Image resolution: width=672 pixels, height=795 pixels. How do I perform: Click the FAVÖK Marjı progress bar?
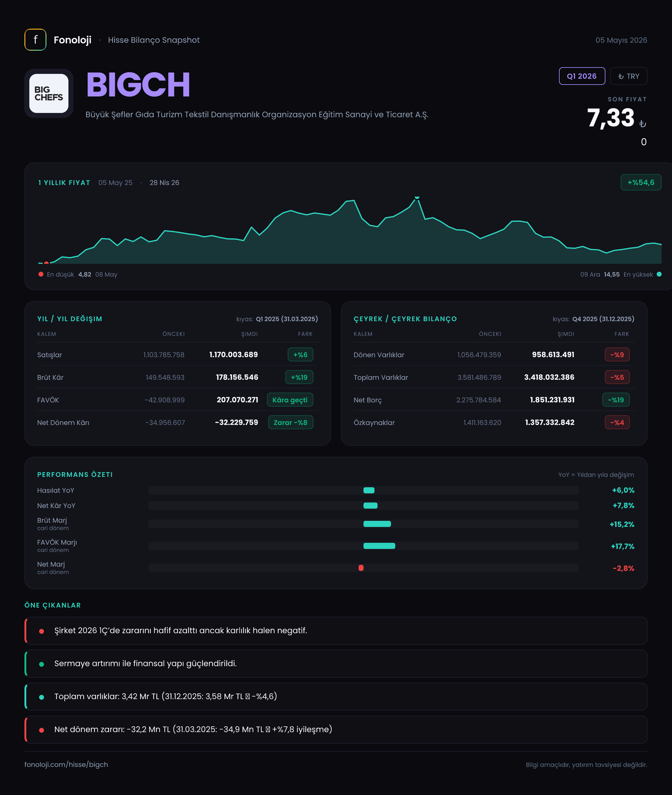click(363, 546)
